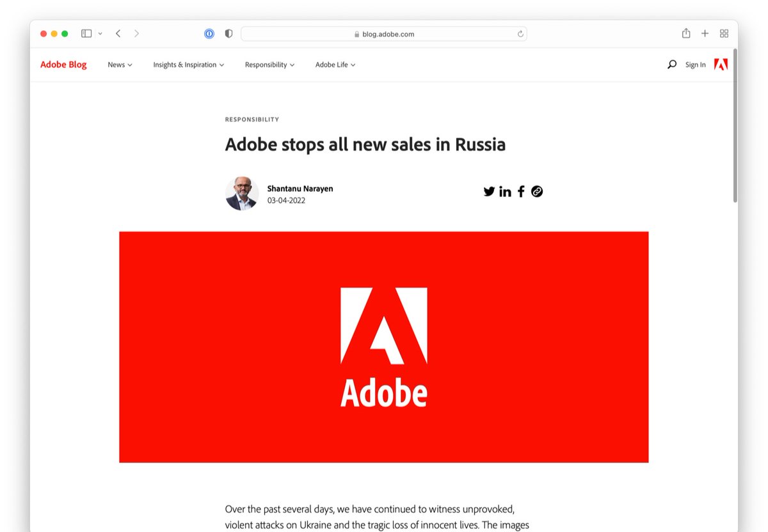
Task: Click the Adobe logo icon in header
Action: click(721, 64)
